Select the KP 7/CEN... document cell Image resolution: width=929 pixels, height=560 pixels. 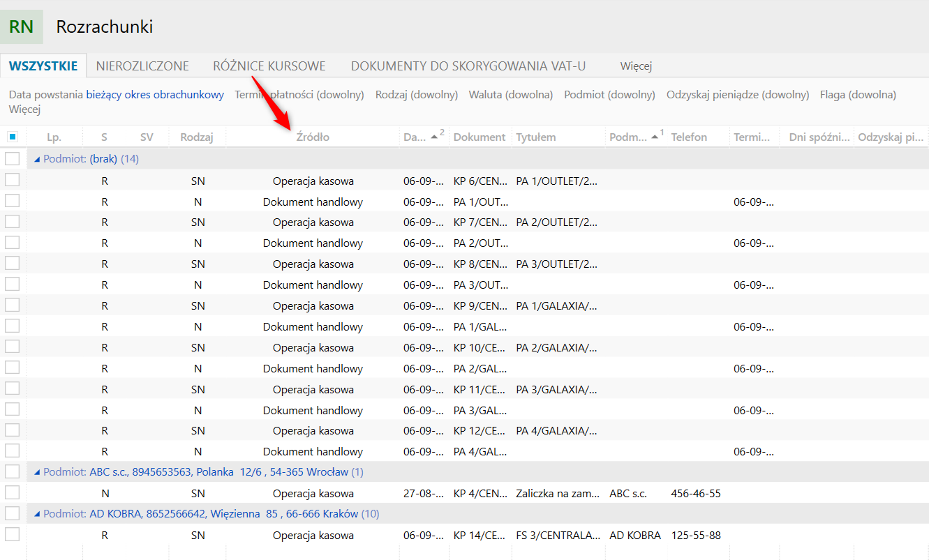(x=481, y=222)
